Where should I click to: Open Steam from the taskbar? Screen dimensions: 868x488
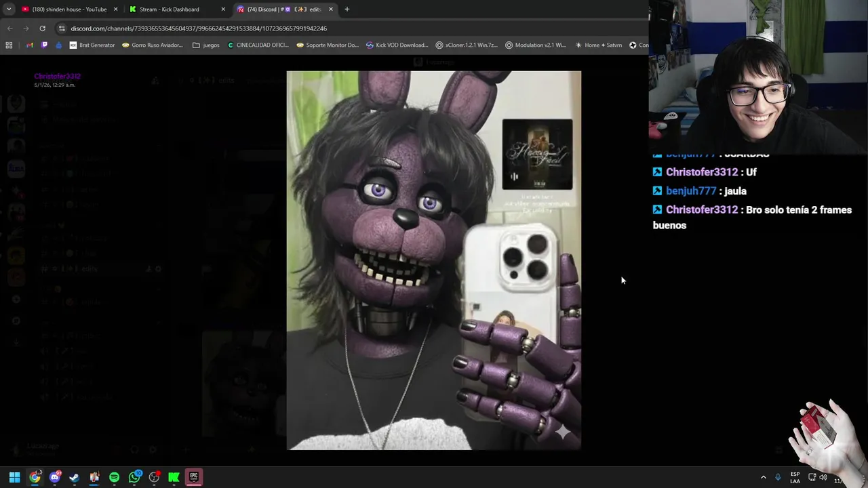point(74,477)
